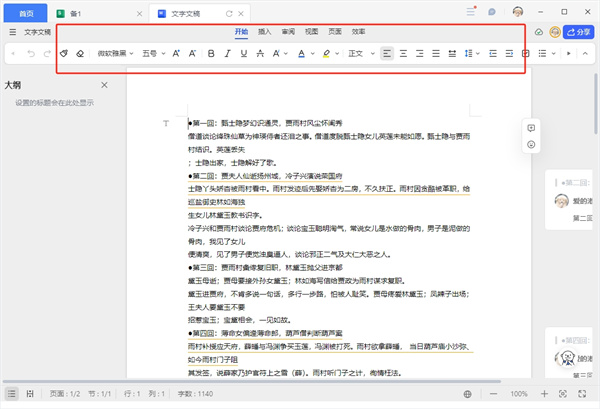Increase font size with A+ icon
The height and width of the screenshot is (409, 600).
176,54
